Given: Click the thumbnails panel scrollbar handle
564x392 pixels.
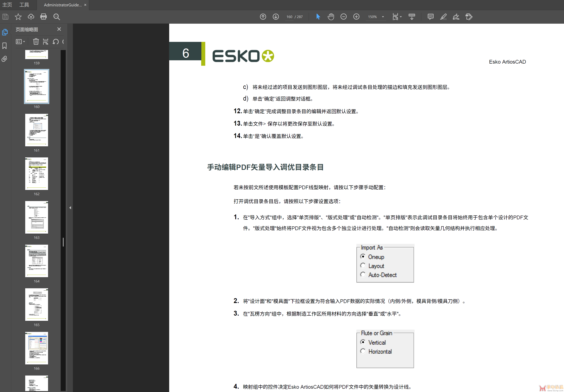Looking at the screenshot, I should tap(63, 242).
